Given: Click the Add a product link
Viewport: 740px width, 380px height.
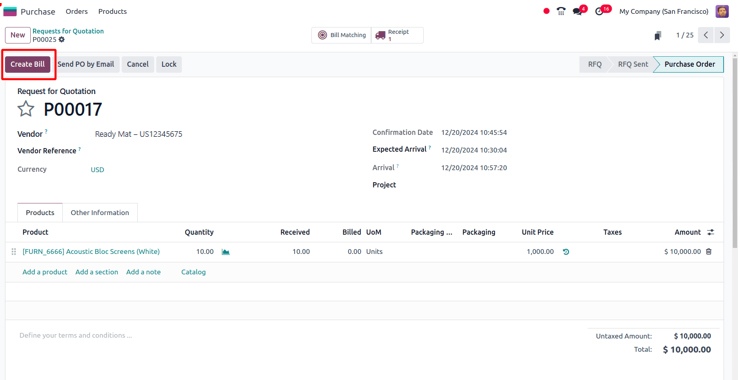Looking at the screenshot, I should tap(45, 272).
